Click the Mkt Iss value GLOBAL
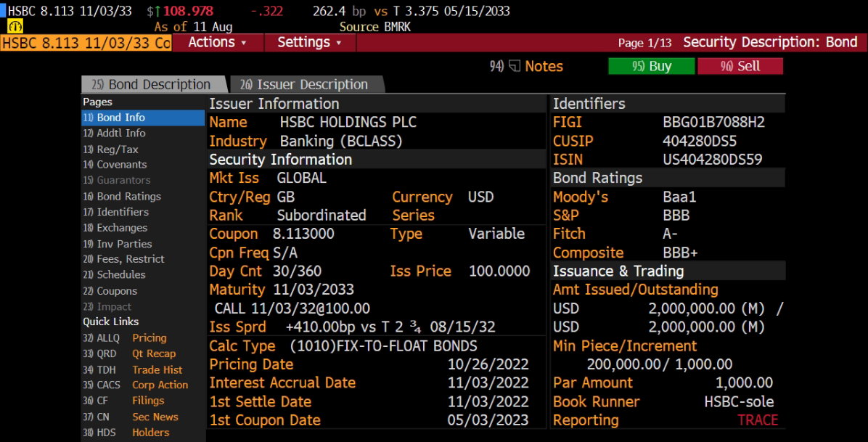The height and width of the screenshot is (442, 868). (302, 179)
